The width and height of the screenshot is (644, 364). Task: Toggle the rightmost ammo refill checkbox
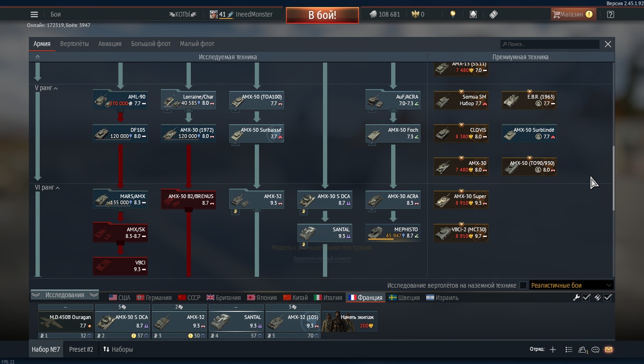pyautogui.click(x=608, y=298)
